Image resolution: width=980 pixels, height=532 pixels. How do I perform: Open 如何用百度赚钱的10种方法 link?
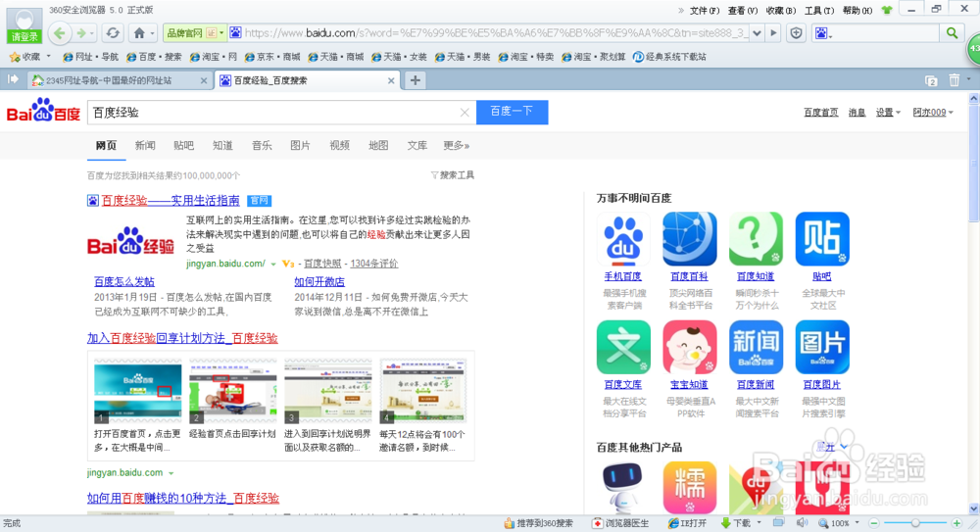click(x=183, y=499)
